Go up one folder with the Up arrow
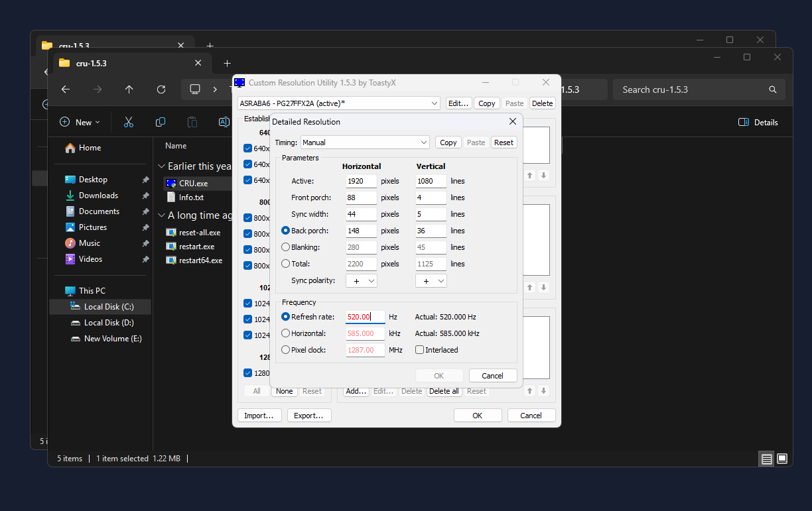 (129, 89)
